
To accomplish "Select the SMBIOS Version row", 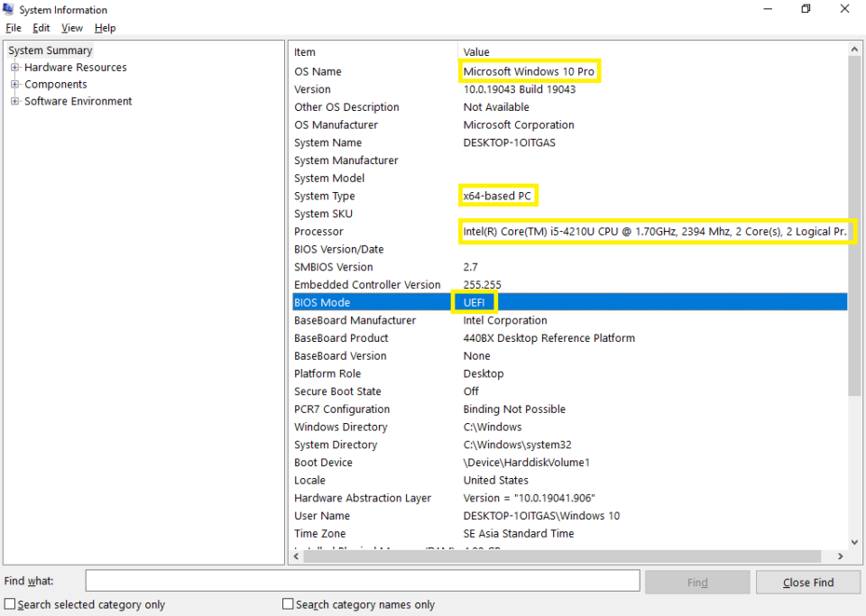I will pyautogui.click(x=569, y=267).
